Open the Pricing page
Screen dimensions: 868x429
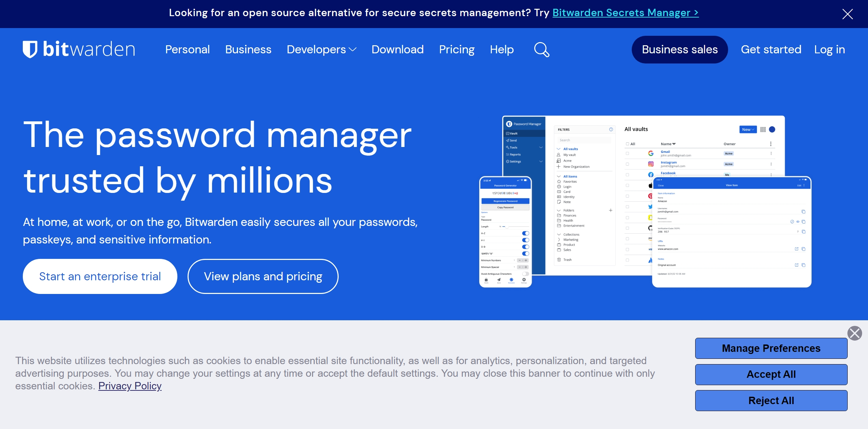pos(457,49)
